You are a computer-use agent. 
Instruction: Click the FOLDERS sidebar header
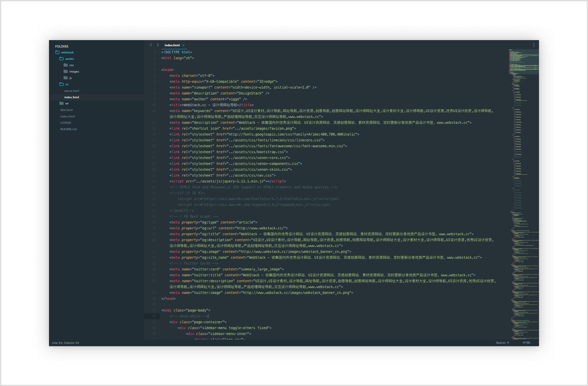click(x=62, y=46)
